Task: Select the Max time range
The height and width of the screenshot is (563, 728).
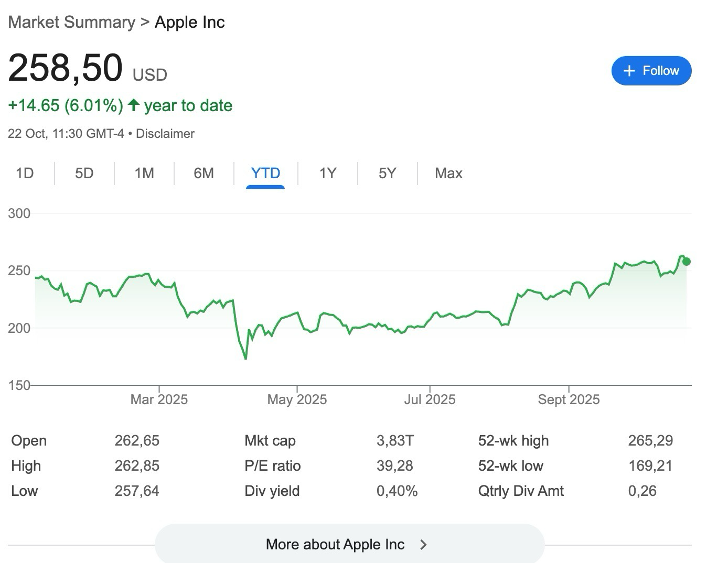Action: tap(448, 173)
